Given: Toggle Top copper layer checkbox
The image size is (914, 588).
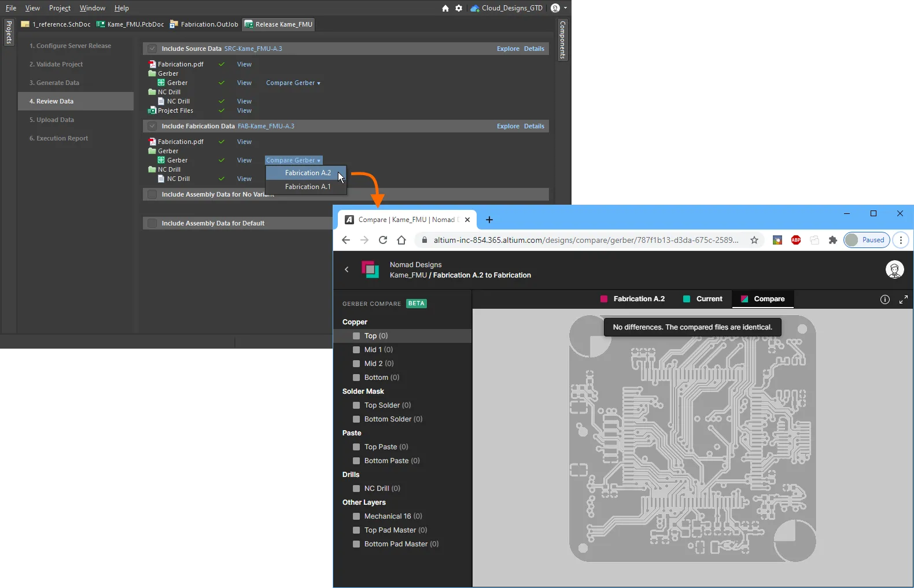Looking at the screenshot, I should click(356, 336).
